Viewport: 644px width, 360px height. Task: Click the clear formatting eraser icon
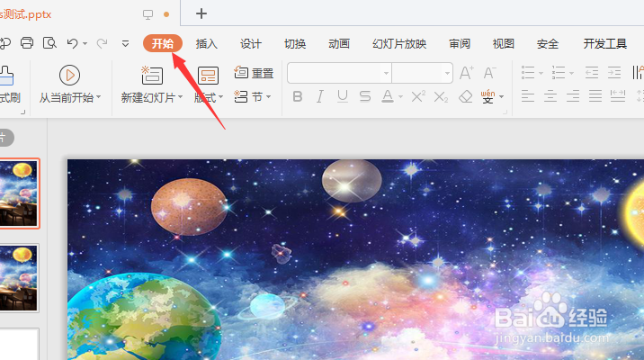[x=465, y=97]
